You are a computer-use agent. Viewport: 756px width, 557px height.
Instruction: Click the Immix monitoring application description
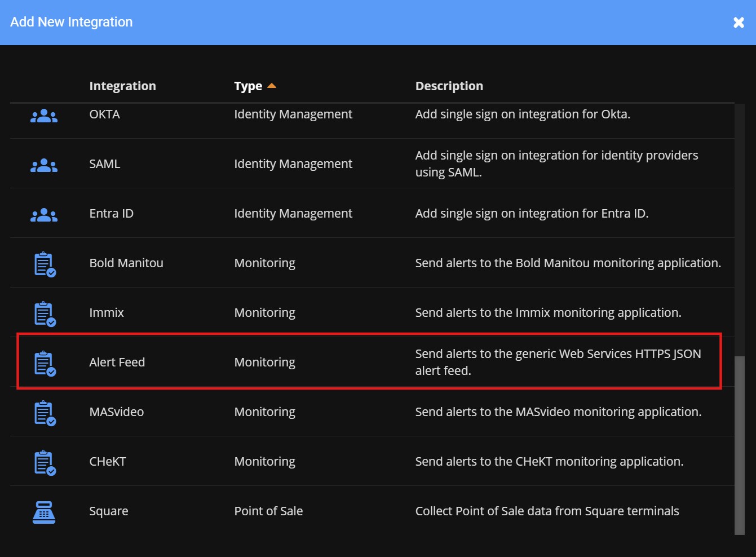coord(549,313)
